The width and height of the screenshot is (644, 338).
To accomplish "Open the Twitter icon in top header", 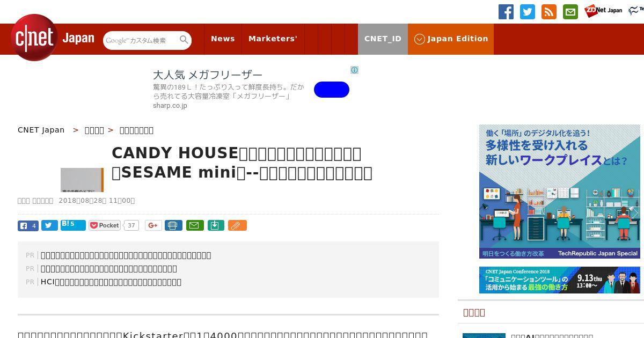I will tap(528, 12).
